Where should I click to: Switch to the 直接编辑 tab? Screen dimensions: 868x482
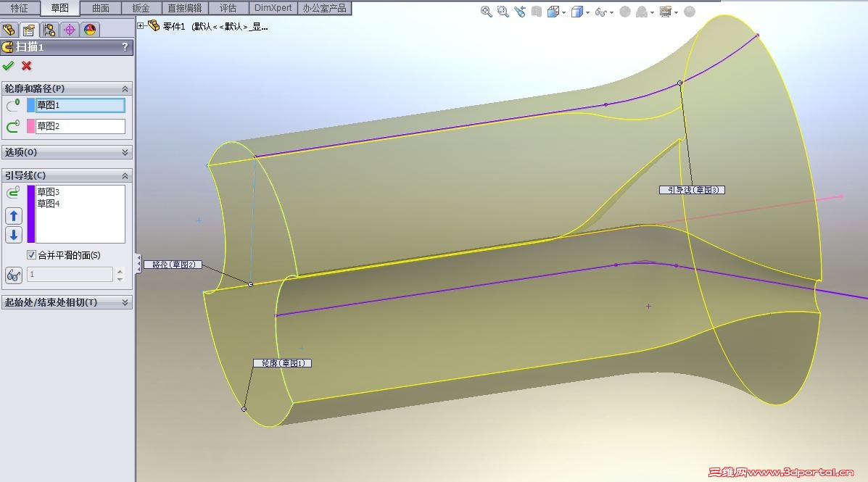[x=185, y=8]
